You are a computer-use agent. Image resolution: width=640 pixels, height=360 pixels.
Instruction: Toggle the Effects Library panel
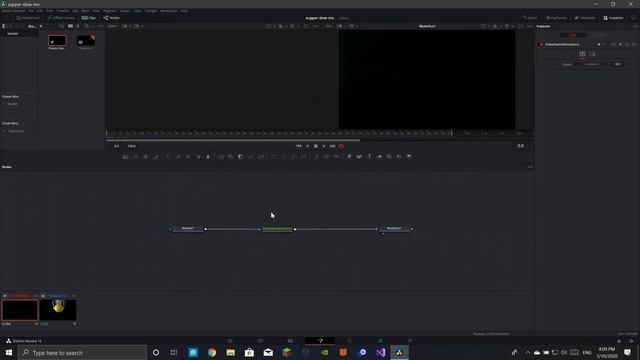[61, 18]
